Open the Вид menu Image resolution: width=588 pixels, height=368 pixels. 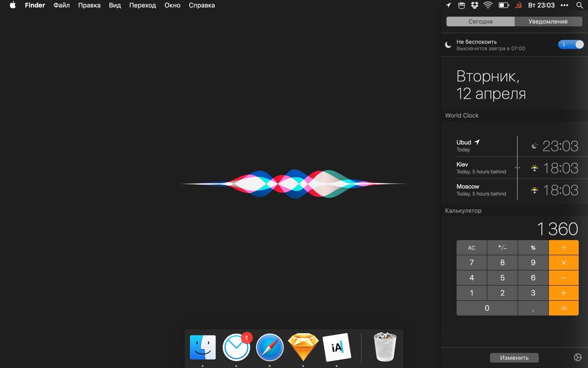pyautogui.click(x=115, y=6)
